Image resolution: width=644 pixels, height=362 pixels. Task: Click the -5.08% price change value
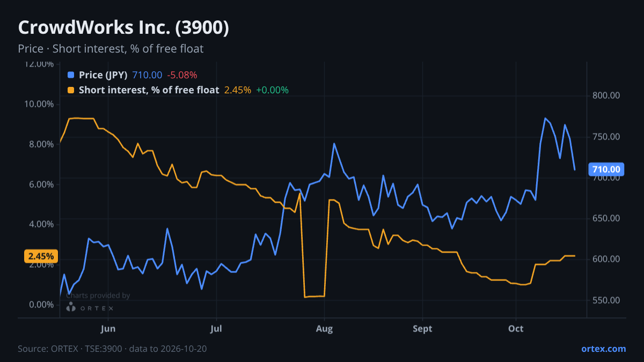[182, 75]
